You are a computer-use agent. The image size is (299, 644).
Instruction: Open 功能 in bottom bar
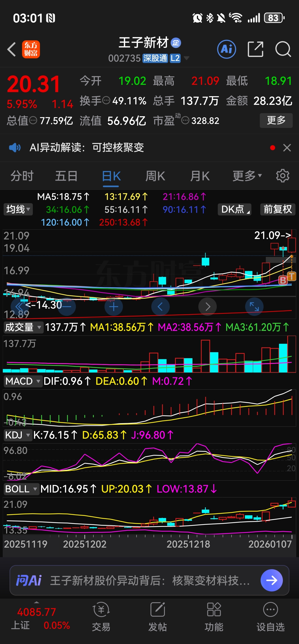[214, 616]
